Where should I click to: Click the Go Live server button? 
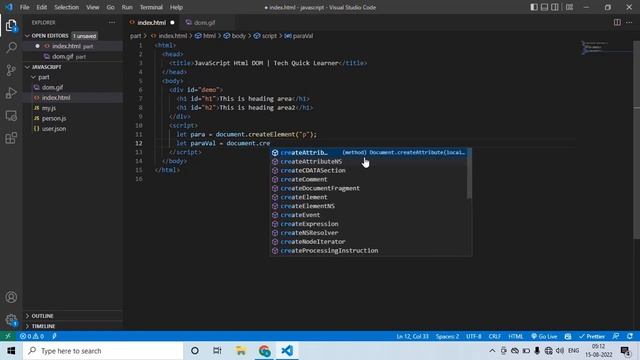(x=544, y=336)
